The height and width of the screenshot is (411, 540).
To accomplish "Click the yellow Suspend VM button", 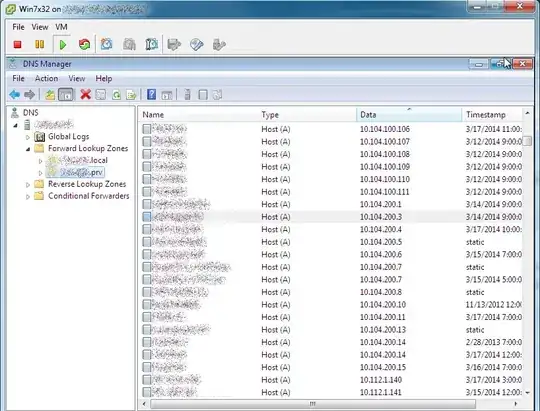I will pyautogui.click(x=40, y=44).
